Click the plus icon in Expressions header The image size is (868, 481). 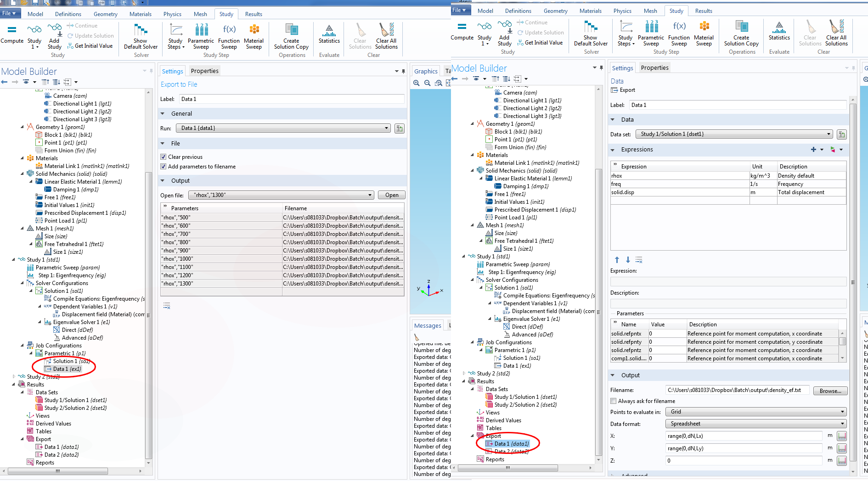pos(813,150)
